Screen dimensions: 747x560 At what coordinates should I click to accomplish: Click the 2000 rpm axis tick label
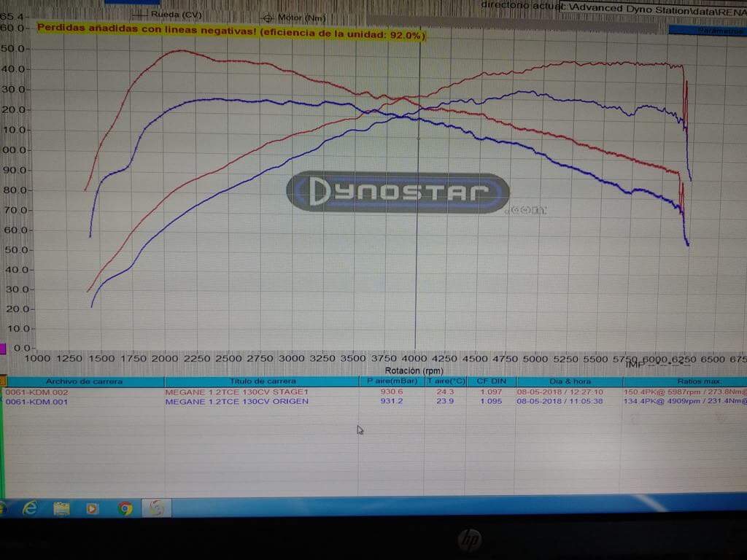coord(164,359)
